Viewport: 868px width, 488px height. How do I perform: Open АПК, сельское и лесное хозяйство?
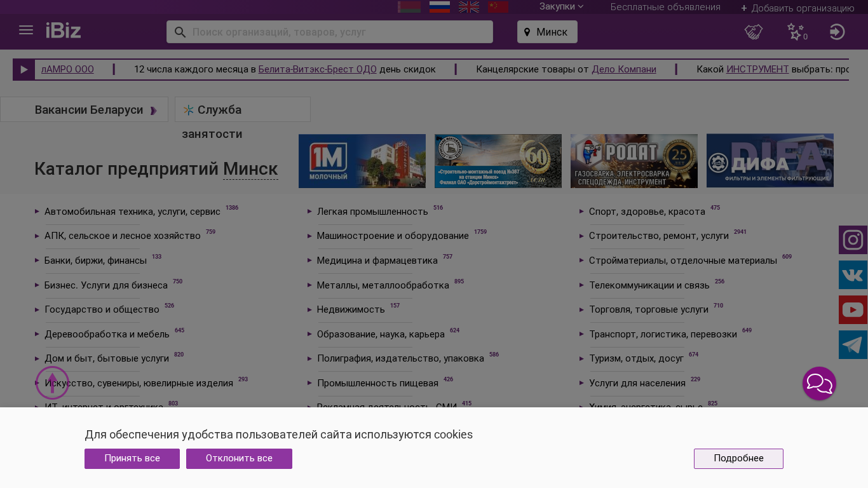pyautogui.click(x=123, y=236)
